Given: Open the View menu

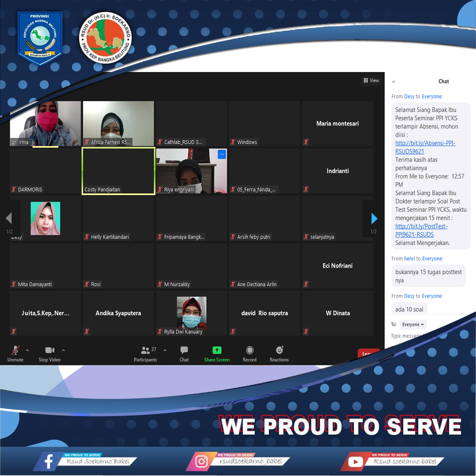Looking at the screenshot, I should [x=371, y=80].
